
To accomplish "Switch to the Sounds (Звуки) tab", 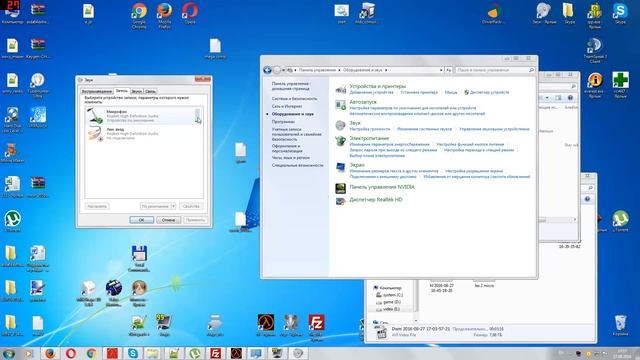I will pyautogui.click(x=136, y=91).
